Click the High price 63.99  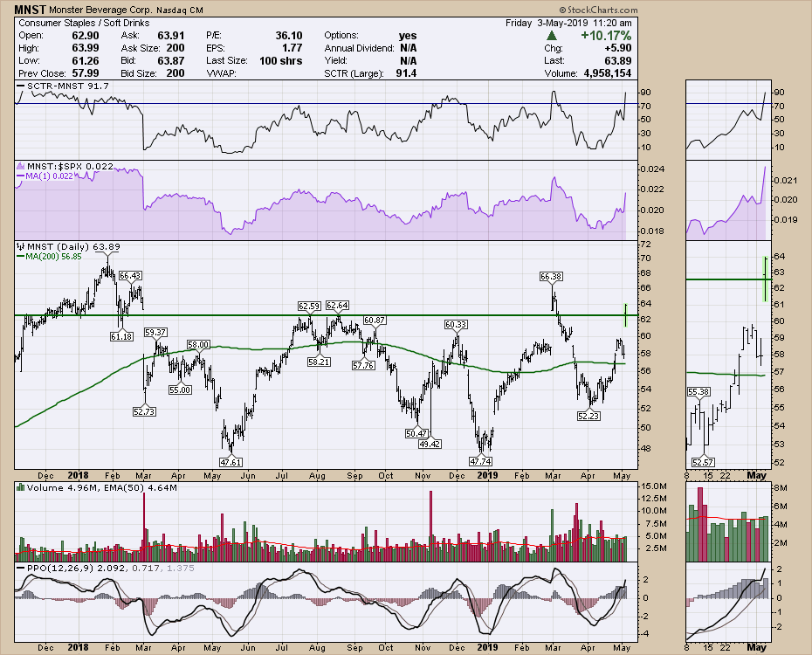click(86, 48)
